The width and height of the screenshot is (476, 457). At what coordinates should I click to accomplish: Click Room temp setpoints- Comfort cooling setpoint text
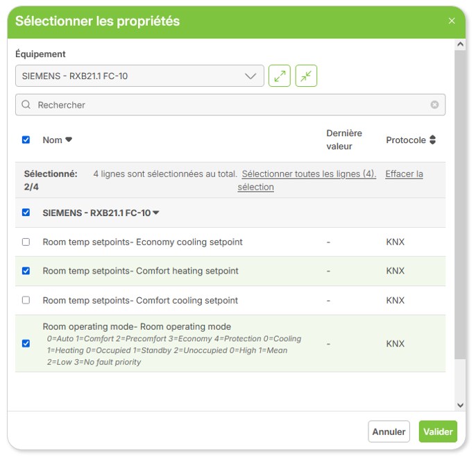(140, 301)
